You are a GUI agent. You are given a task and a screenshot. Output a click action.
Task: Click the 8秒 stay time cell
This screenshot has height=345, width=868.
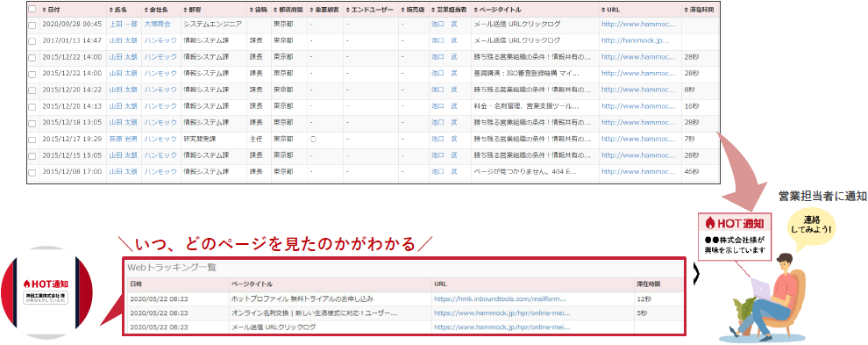click(690, 90)
